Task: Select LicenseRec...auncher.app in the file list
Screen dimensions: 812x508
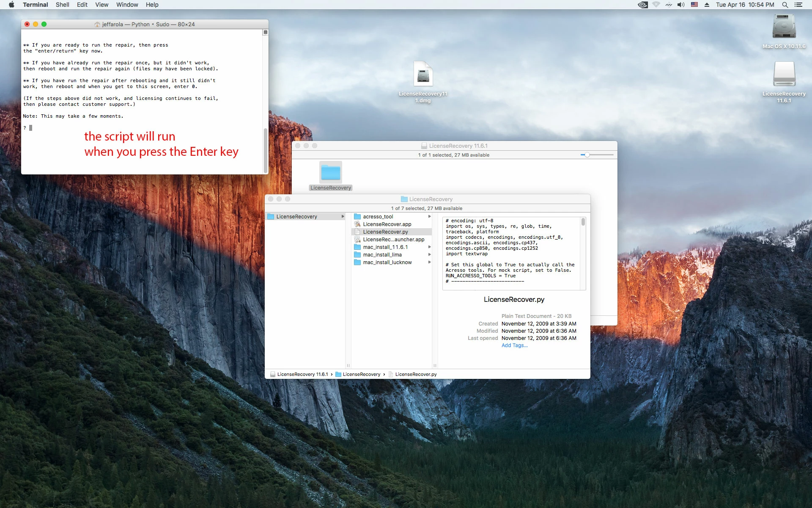Action: pos(393,240)
